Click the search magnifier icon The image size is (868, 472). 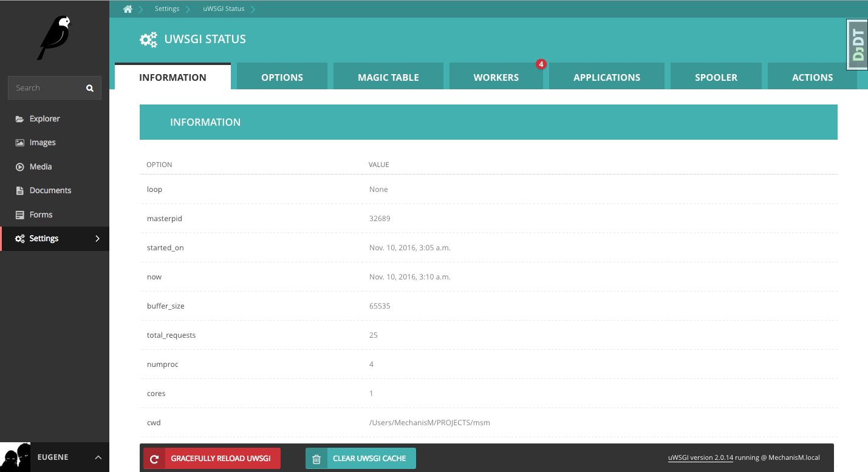pos(90,88)
